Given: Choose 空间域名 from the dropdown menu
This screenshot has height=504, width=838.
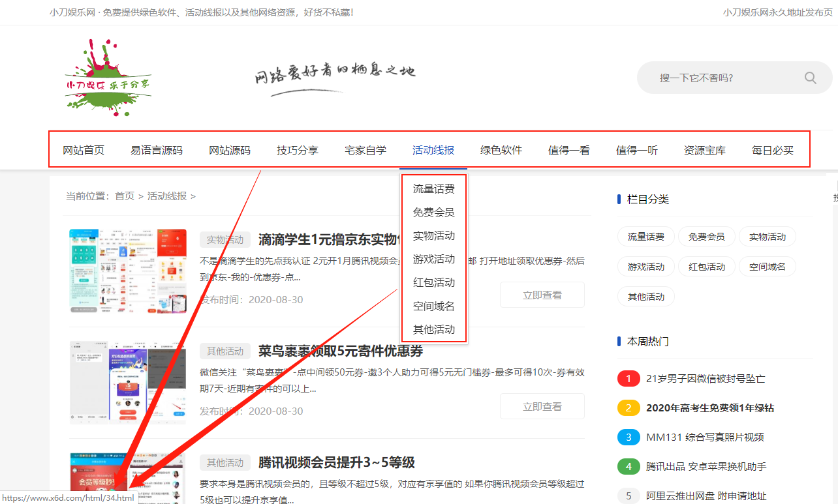Looking at the screenshot, I should coord(434,306).
